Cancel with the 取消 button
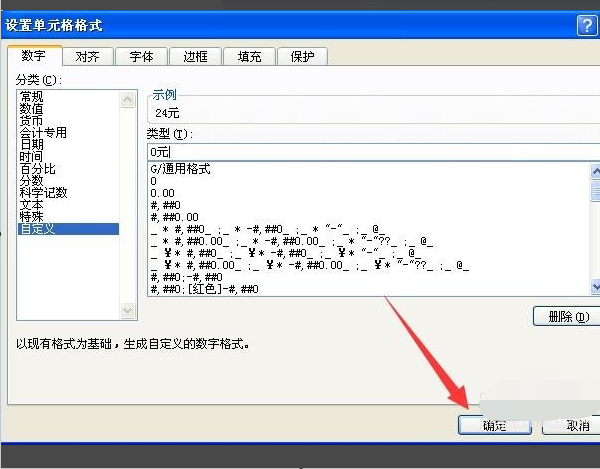600x469 pixels. (x=571, y=425)
